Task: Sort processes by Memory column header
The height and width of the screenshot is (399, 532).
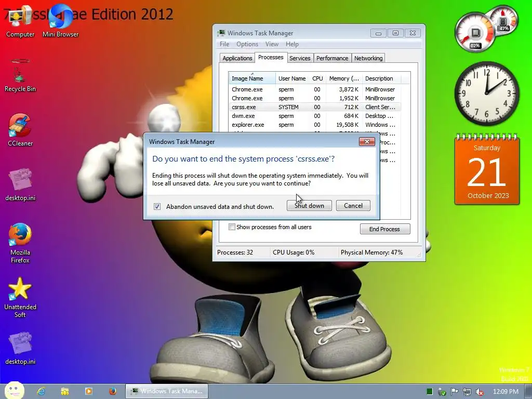Action: coord(344,78)
